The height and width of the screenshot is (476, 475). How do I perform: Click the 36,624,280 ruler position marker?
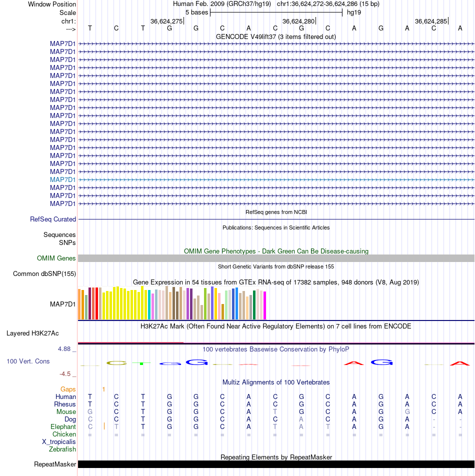(299, 21)
